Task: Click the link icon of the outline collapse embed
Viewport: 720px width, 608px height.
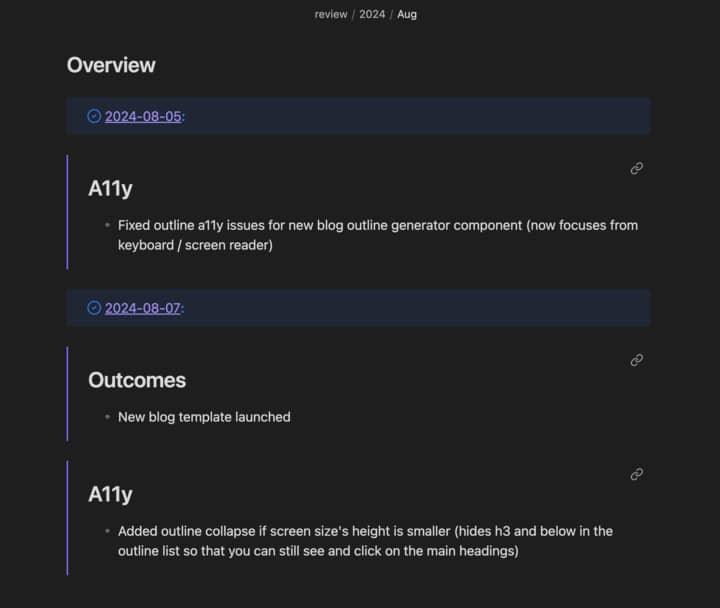Action: pos(636,475)
